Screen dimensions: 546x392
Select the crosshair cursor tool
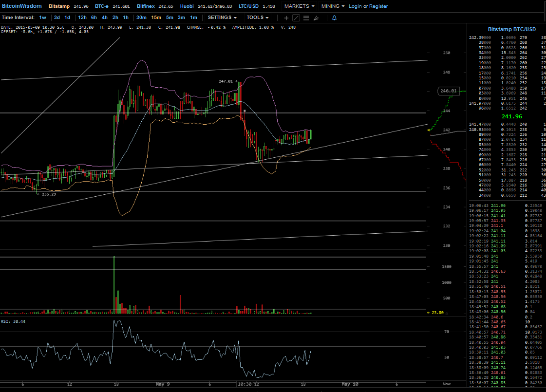pyautogui.click(x=286, y=18)
